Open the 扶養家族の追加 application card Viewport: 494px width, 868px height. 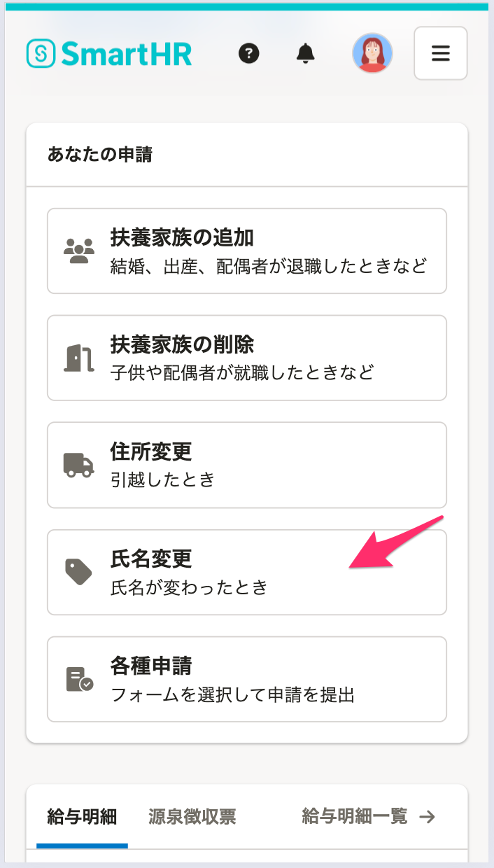pyautogui.click(x=246, y=251)
